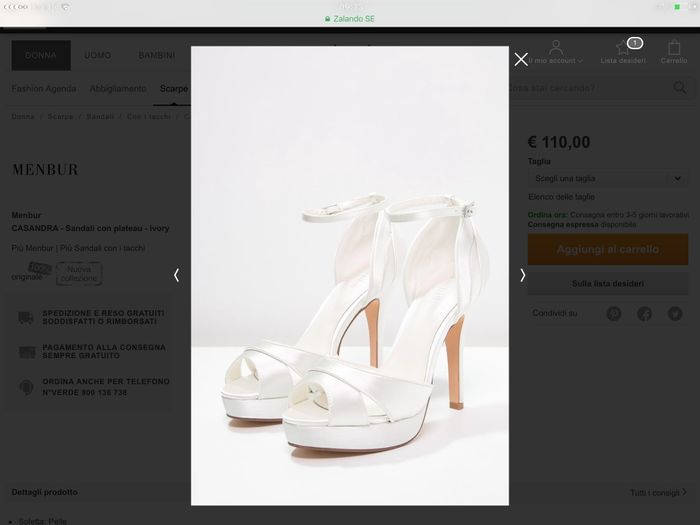The height and width of the screenshot is (525, 700).
Task: Click the telephone order icon
Action: click(x=26, y=387)
